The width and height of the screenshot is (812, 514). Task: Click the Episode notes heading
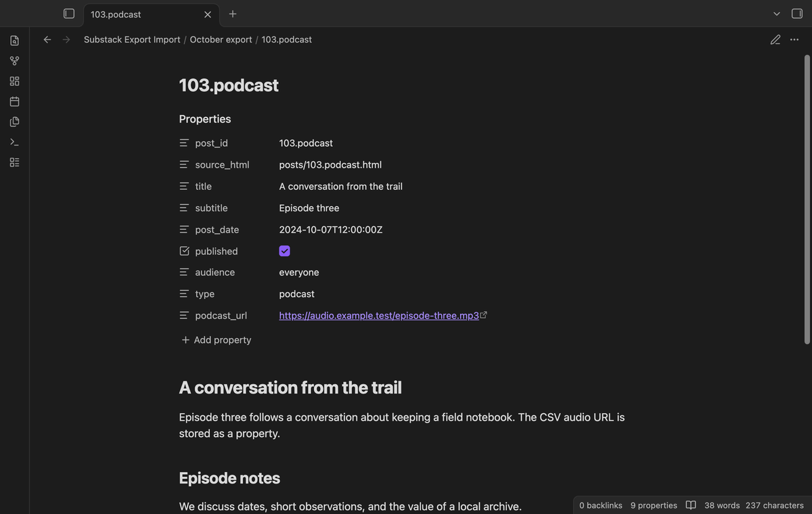229,478
